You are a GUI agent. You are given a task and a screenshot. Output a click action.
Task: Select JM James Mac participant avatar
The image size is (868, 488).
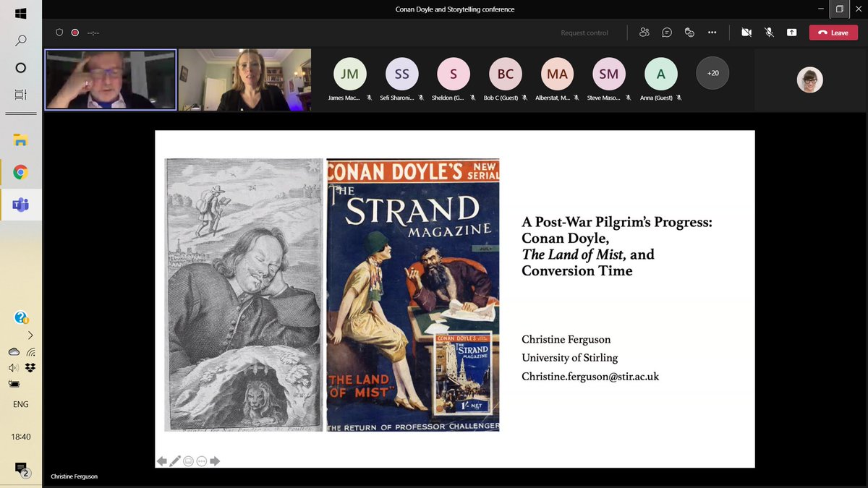point(349,74)
